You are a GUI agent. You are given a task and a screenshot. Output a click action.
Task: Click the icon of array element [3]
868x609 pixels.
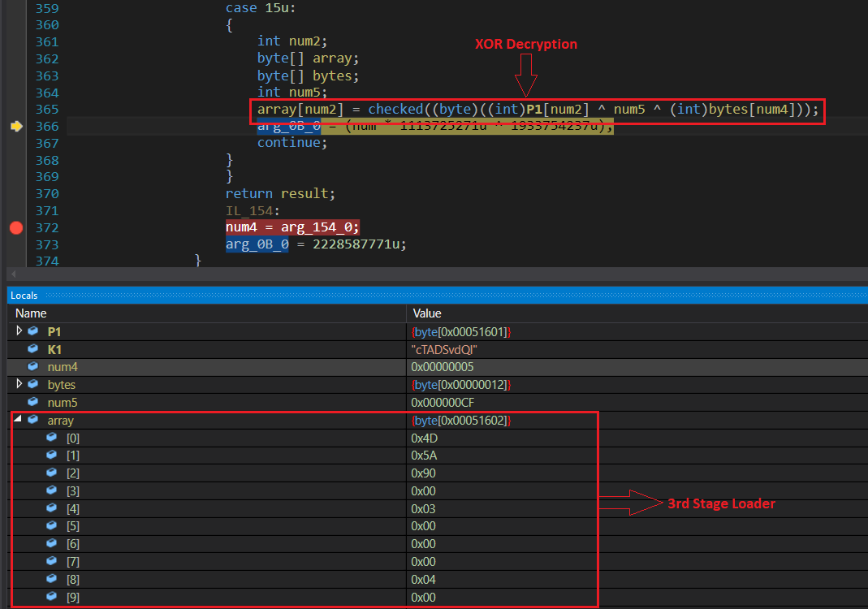click(x=52, y=490)
